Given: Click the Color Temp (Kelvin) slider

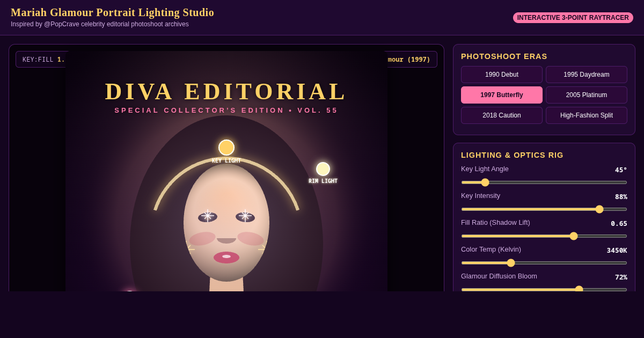Looking at the screenshot, I should (x=544, y=263).
